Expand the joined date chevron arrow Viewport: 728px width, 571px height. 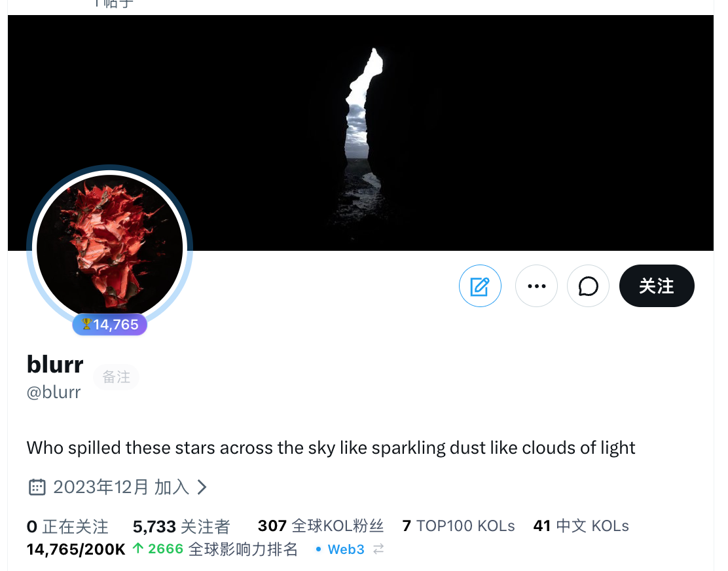click(202, 487)
